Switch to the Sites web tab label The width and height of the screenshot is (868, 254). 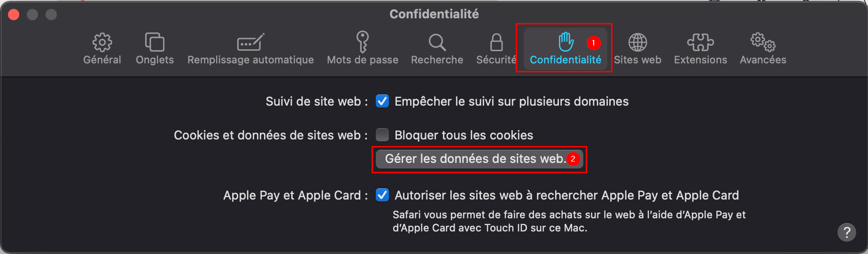pyautogui.click(x=637, y=60)
